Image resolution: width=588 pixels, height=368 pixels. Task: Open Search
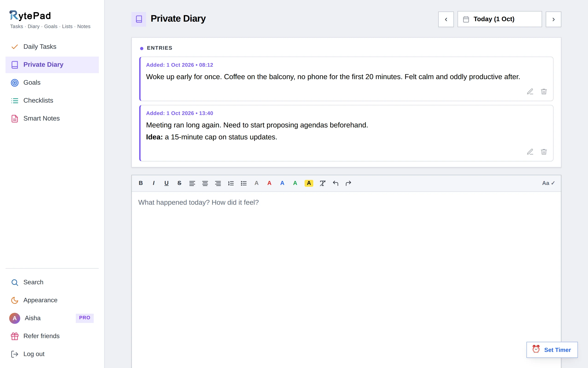click(52, 282)
